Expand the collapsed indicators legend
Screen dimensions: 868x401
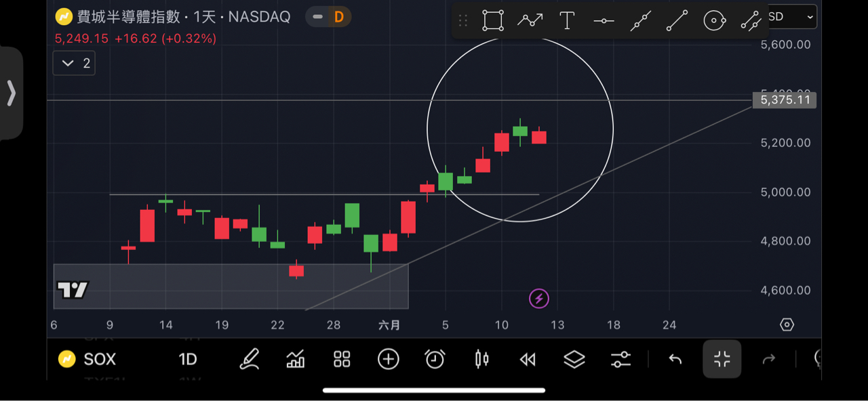pyautogui.click(x=74, y=64)
